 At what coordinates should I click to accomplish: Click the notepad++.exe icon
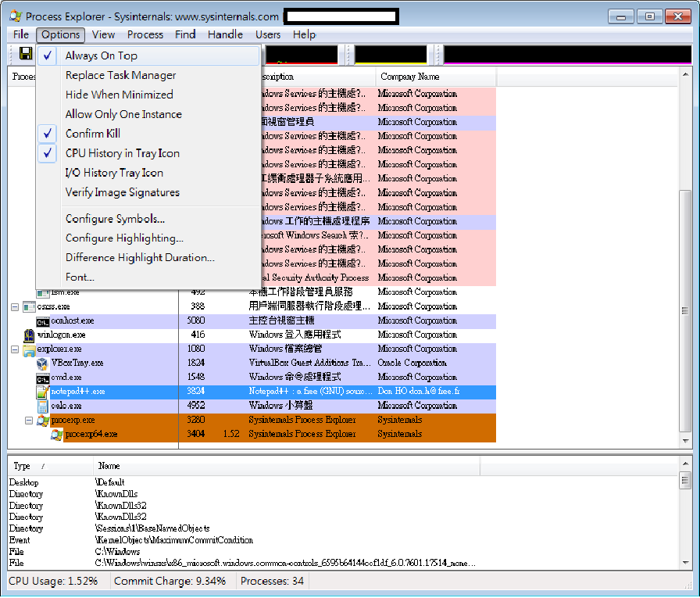(x=42, y=392)
